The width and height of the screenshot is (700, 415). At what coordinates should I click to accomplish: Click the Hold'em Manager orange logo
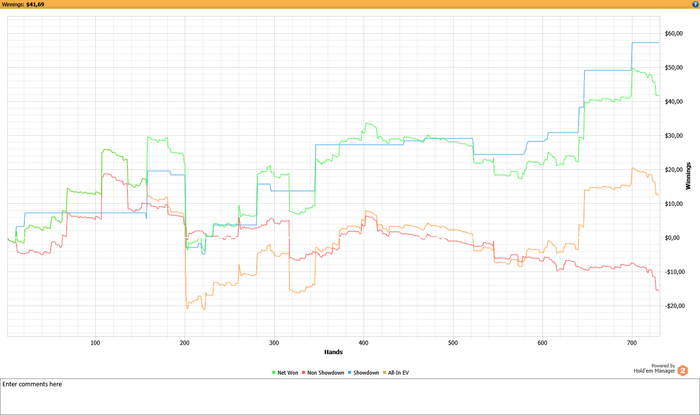pos(683,370)
